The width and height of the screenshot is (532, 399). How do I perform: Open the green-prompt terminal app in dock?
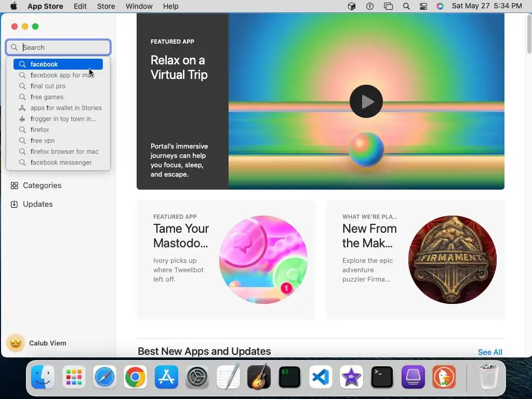pyautogui.click(x=289, y=377)
